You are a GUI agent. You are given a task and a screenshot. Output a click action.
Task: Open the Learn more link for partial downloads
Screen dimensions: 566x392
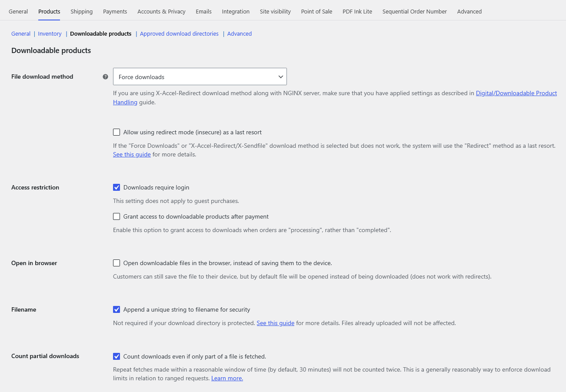227,378
